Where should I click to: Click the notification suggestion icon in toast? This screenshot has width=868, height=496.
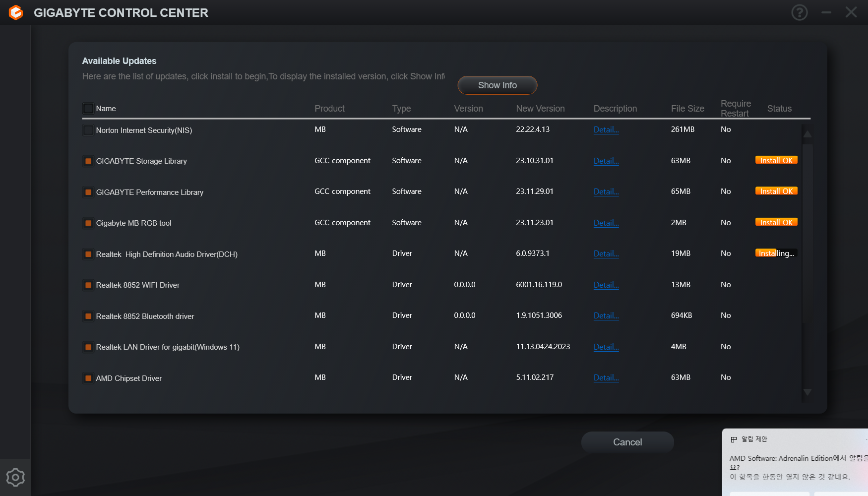pyautogui.click(x=734, y=439)
